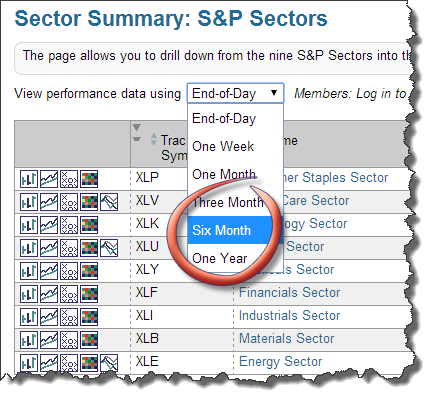Screen dimensions: 435x401
Task: Open CandleGlance icon for XLB row
Action: (89, 340)
